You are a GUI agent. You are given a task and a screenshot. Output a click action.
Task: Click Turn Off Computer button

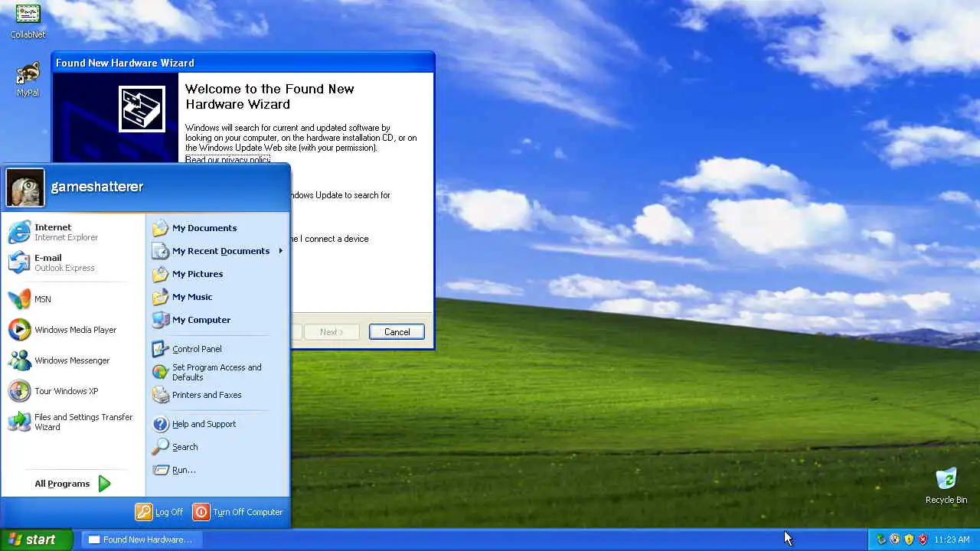click(x=237, y=512)
